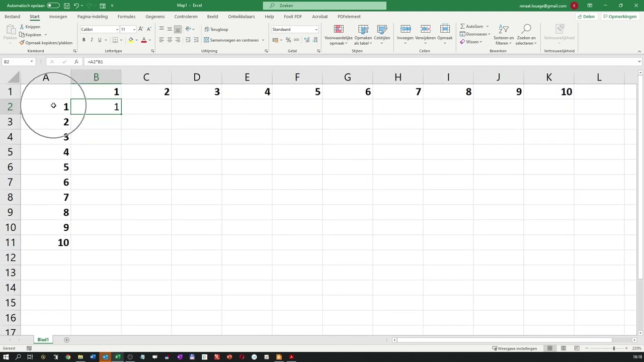Image resolution: width=644 pixels, height=362 pixels.
Task: Toggle Automatisch opslaan switch
Action: 53,6
